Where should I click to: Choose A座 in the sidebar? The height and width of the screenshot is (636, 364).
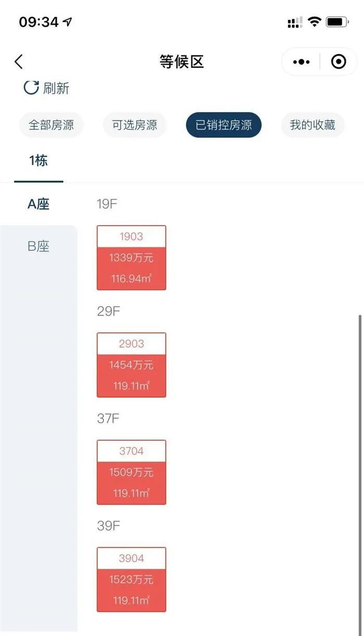[x=38, y=204]
